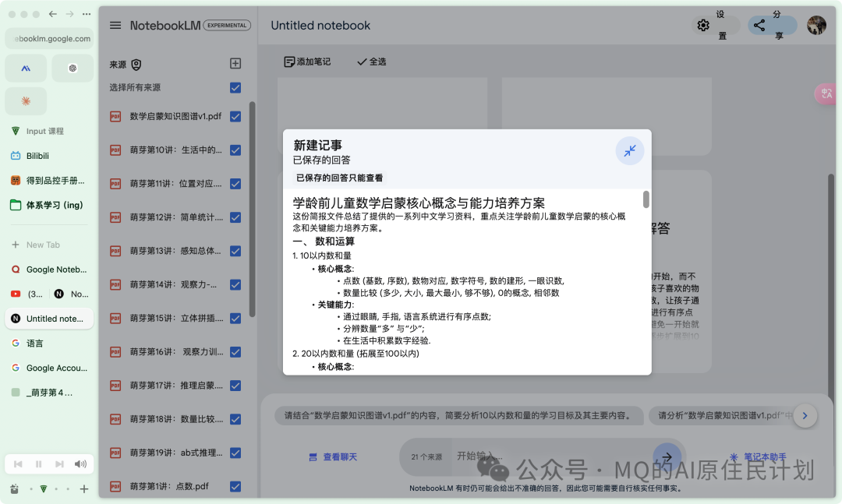Collapse sources panel via hamburger icon
The image size is (842, 504).
pyautogui.click(x=115, y=24)
